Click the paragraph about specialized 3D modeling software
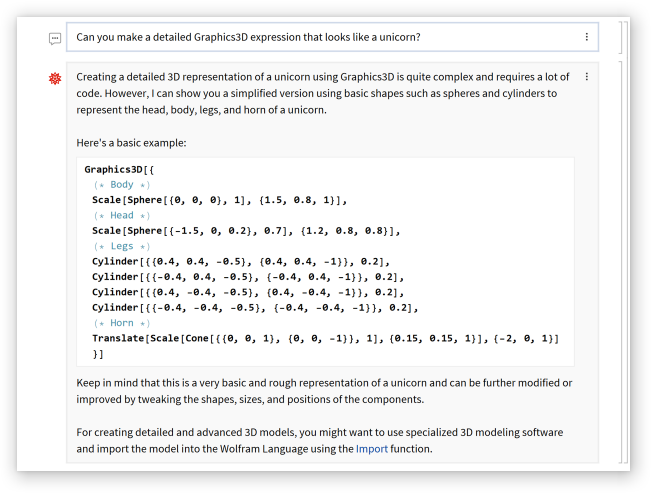Viewport: 651px width, 494px height. (320, 440)
